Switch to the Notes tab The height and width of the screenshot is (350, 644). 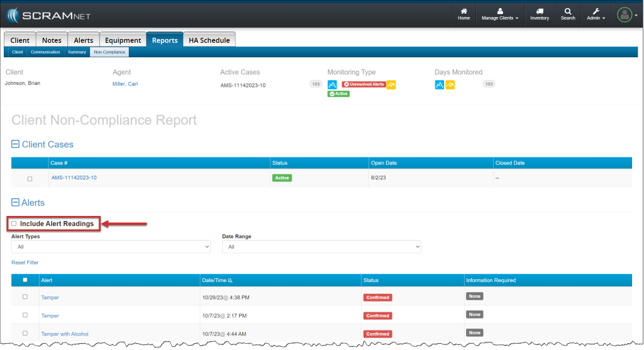pyautogui.click(x=52, y=40)
